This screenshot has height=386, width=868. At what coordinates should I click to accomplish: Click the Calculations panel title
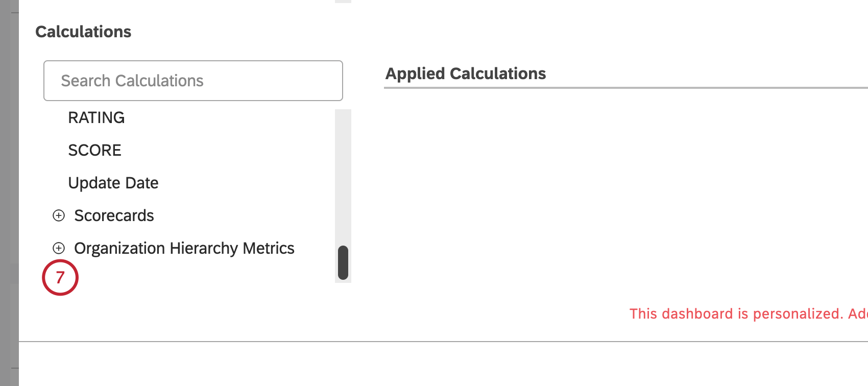[x=83, y=32]
